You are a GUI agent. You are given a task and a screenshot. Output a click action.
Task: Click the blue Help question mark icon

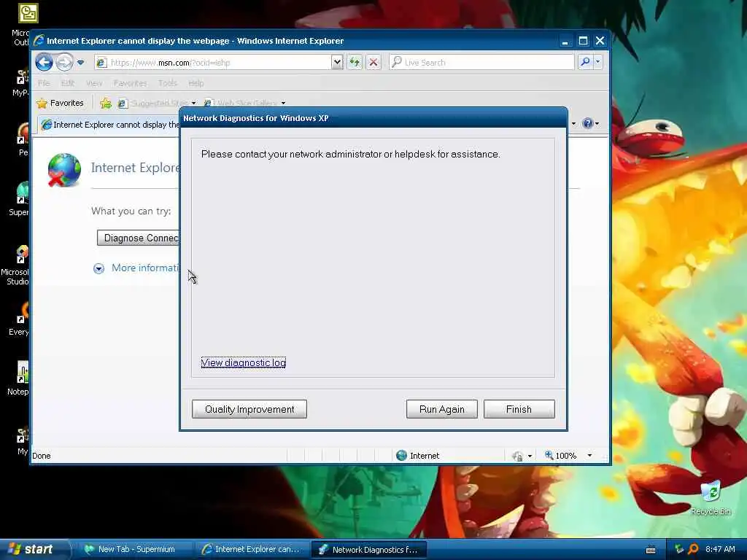(588, 124)
